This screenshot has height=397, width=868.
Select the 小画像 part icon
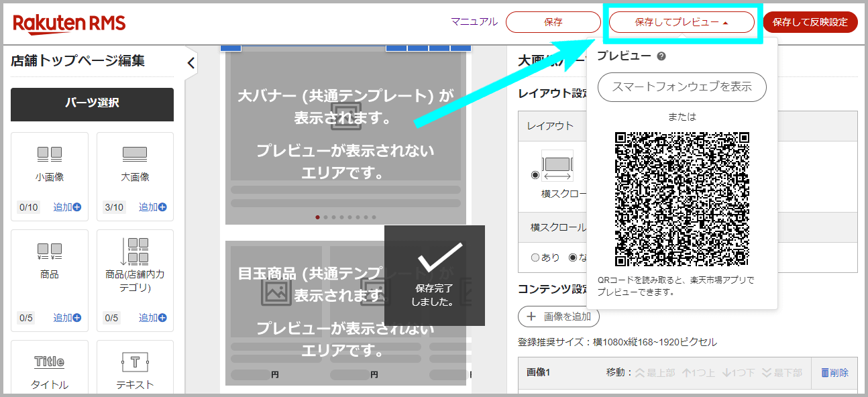click(50, 155)
